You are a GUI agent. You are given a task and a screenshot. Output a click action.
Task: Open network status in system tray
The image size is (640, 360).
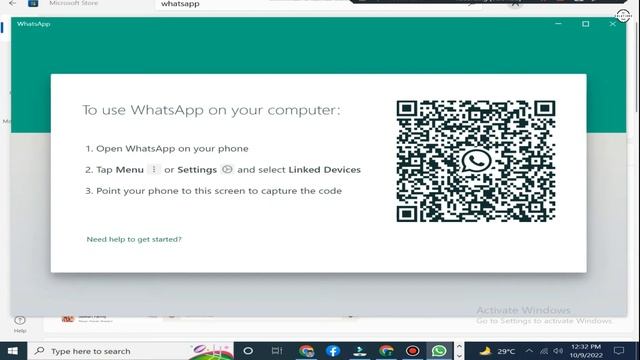coord(544,351)
